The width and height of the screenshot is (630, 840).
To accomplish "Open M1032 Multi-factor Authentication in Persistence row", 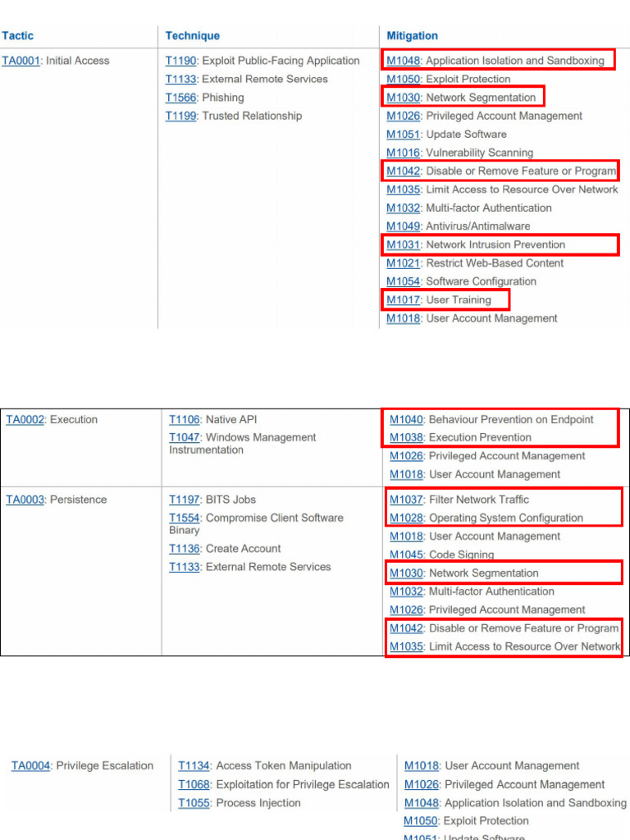I will pos(406,591).
